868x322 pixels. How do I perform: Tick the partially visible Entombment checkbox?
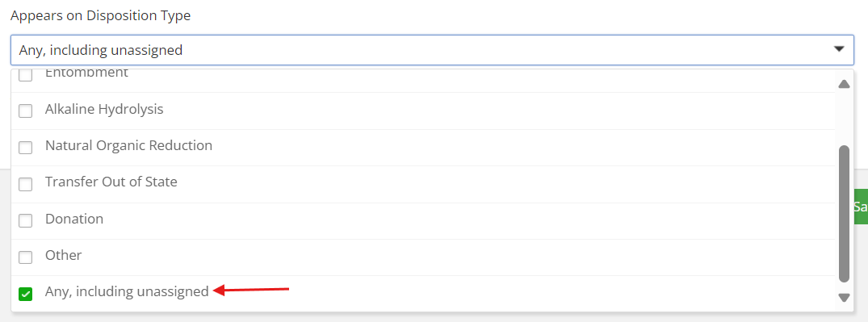(26, 75)
